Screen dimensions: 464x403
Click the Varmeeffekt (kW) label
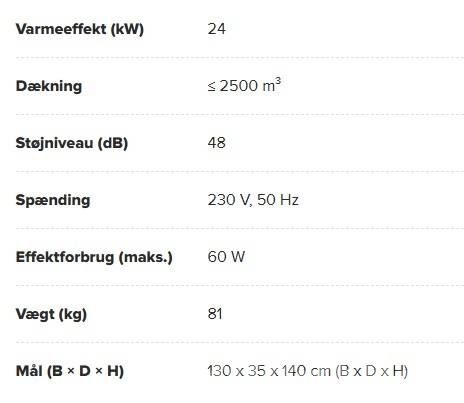(80, 29)
